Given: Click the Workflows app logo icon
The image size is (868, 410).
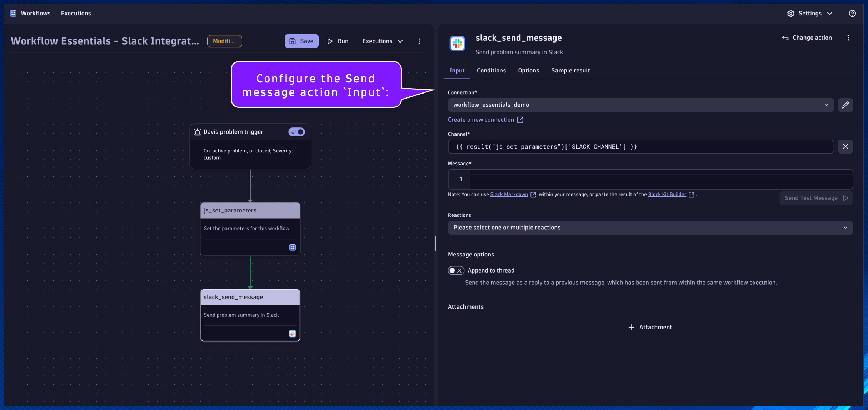Looking at the screenshot, I should (13, 13).
